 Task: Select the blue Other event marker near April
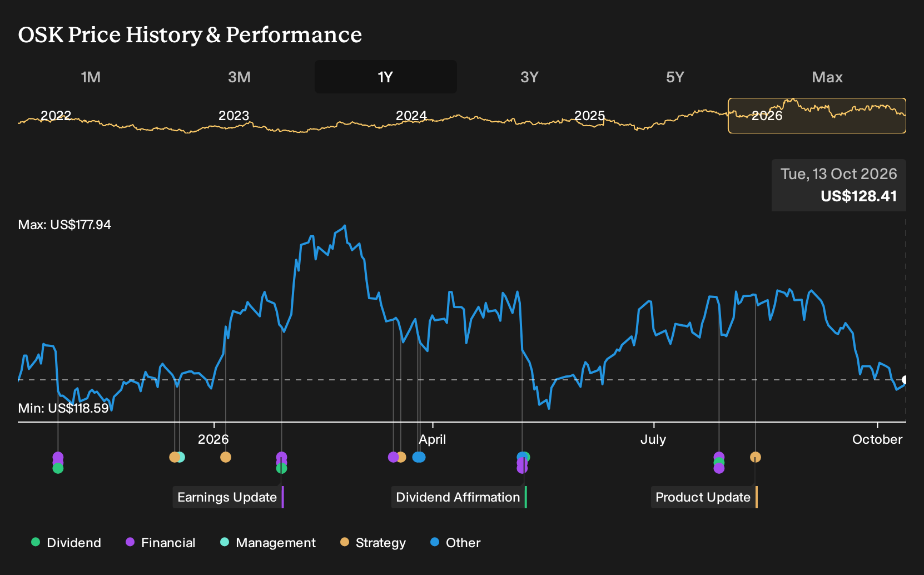[x=419, y=457]
